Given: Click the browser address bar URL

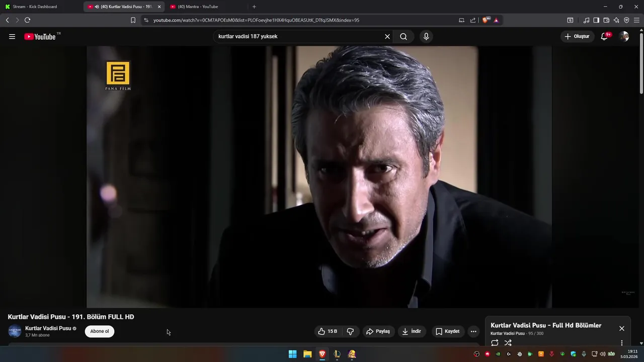Looking at the screenshot, I should click(x=256, y=20).
